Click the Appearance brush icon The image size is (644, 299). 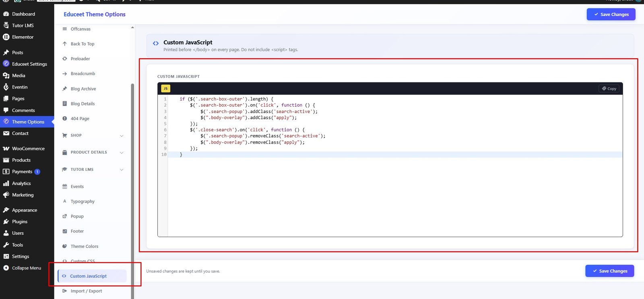tap(6, 210)
